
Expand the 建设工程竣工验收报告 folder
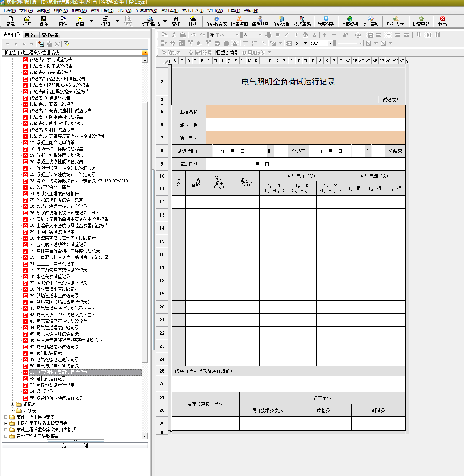(x=6, y=436)
